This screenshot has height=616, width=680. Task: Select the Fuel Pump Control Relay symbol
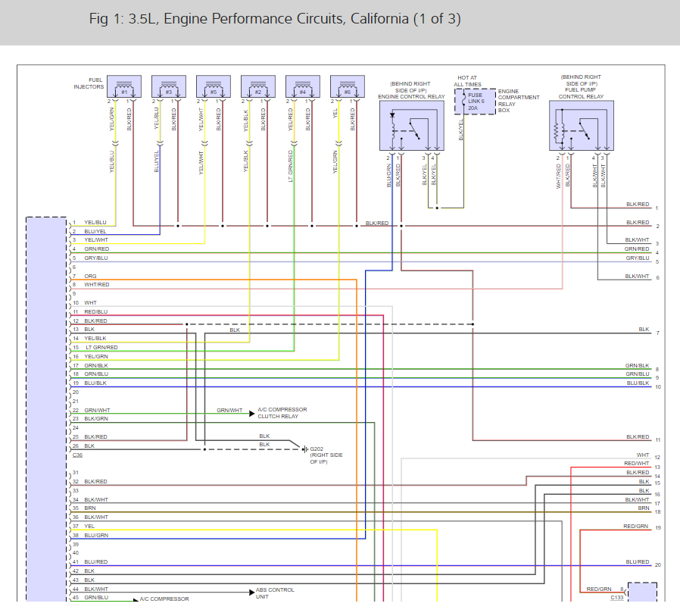[x=581, y=126]
